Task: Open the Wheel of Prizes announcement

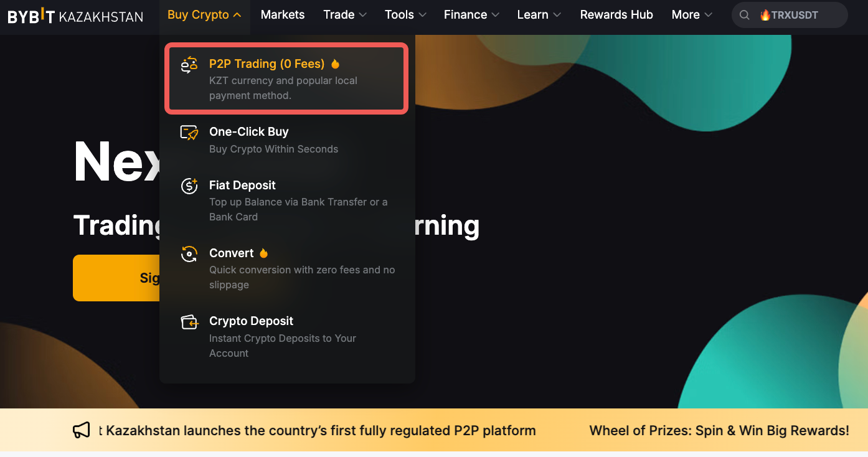Action: 719,430
